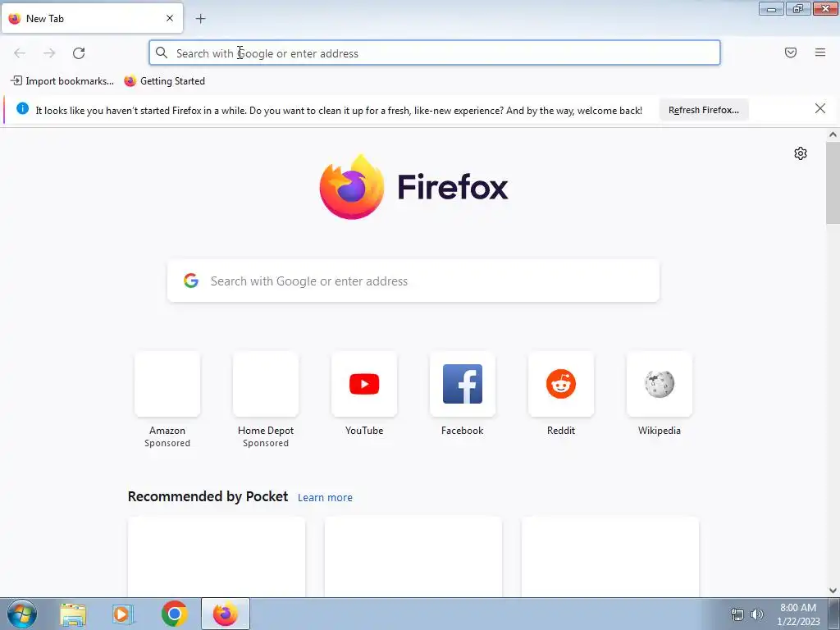Save to Pocket icon in toolbar

[x=790, y=52]
